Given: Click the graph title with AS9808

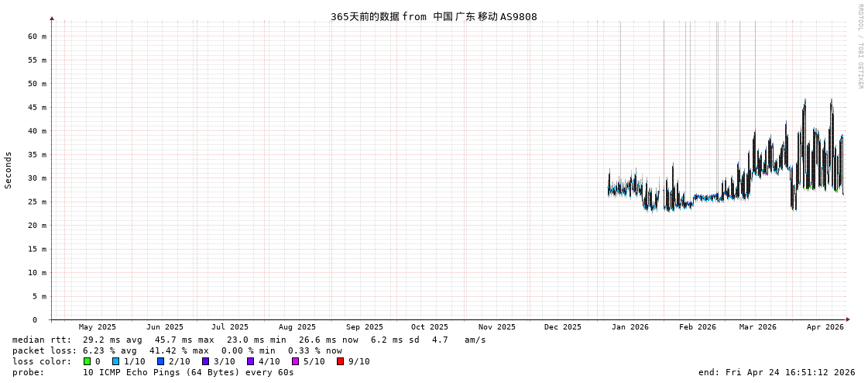Looking at the screenshot, I should click(x=434, y=16).
